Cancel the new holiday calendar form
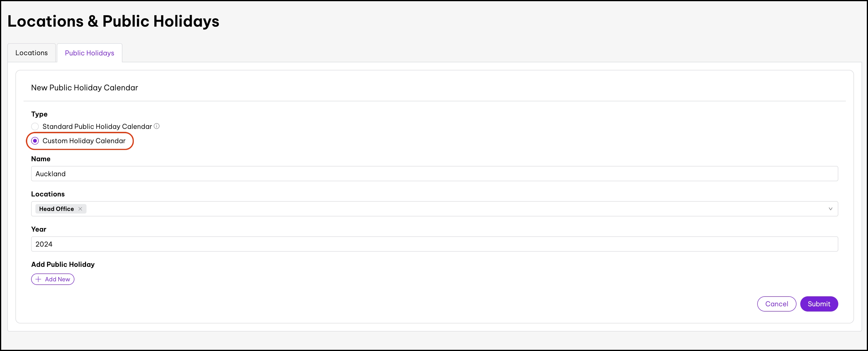868x351 pixels. pyautogui.click(x=776, y=304)
